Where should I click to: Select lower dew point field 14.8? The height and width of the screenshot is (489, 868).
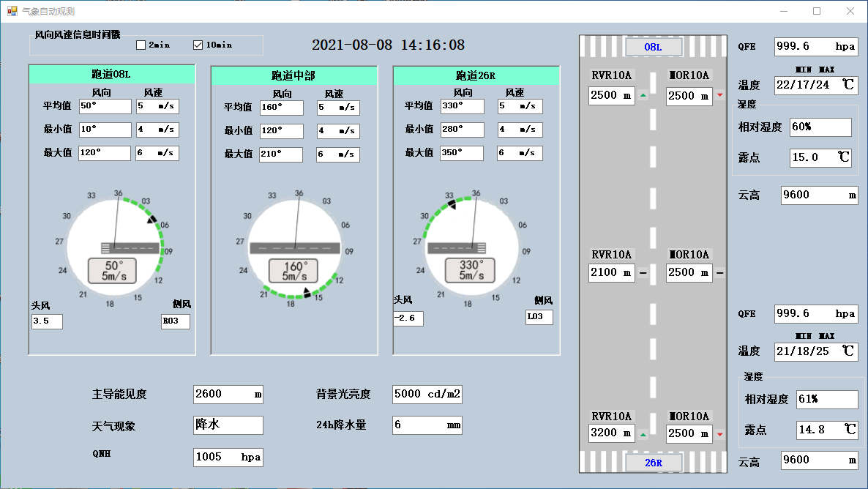click(x=827, y=430)
